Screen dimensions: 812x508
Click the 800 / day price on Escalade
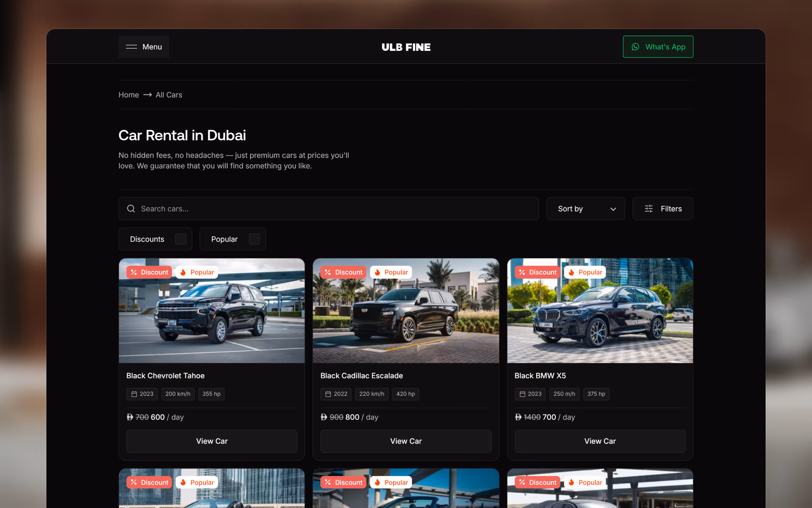click(x=362, y=417)
